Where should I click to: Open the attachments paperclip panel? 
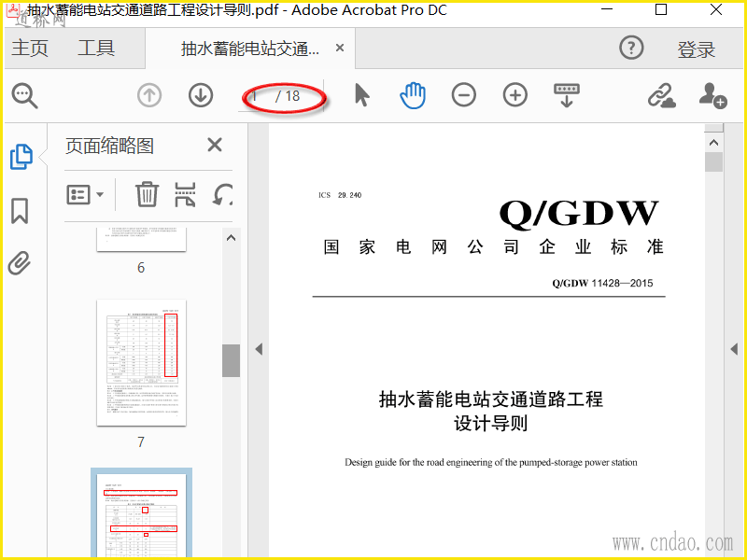pyautogui.click(x=20, y=263)
